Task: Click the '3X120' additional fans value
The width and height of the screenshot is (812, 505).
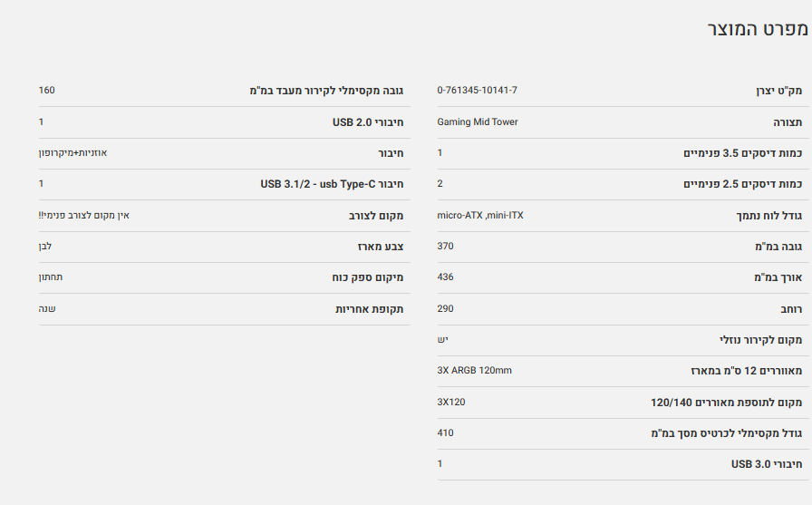Action: (450, 402)
